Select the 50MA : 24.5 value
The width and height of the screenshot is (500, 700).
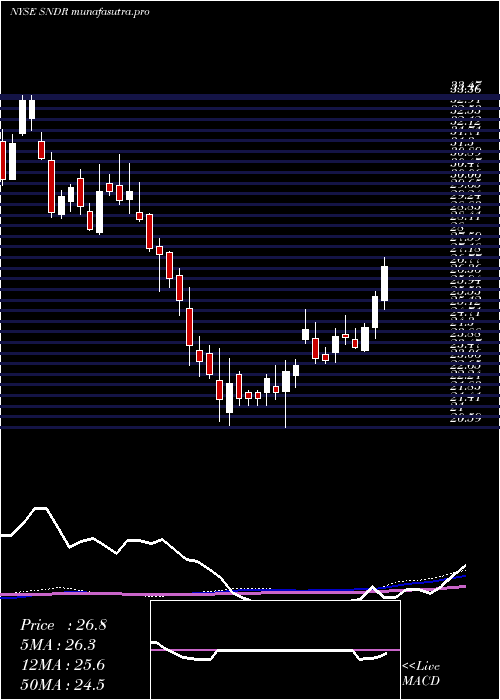click(x=63, y=684)
